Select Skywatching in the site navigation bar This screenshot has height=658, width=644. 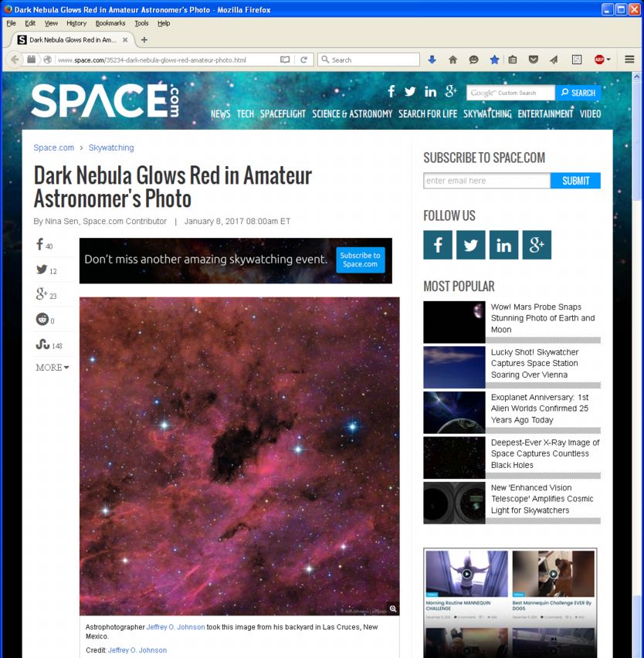487,114
